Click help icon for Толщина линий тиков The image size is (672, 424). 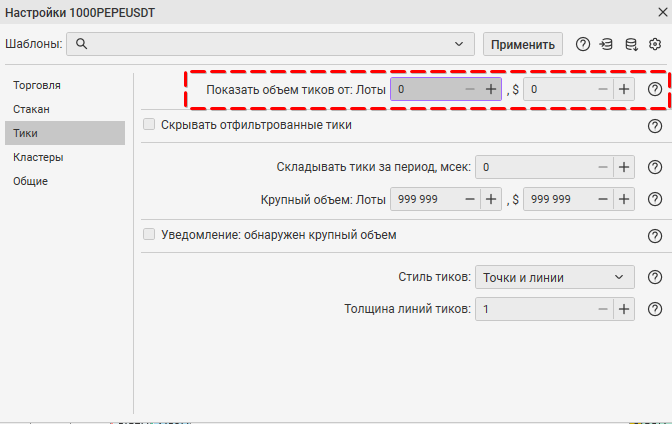click(655, 310)
